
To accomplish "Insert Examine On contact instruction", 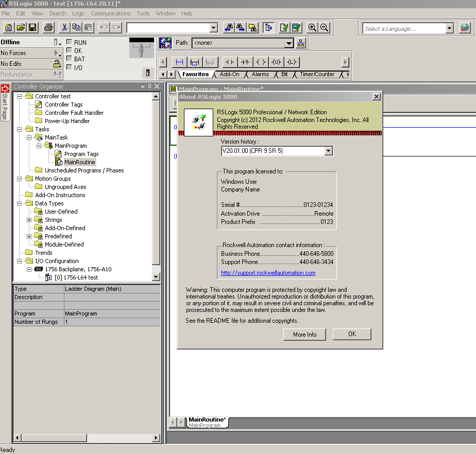I will click(230, 62).
